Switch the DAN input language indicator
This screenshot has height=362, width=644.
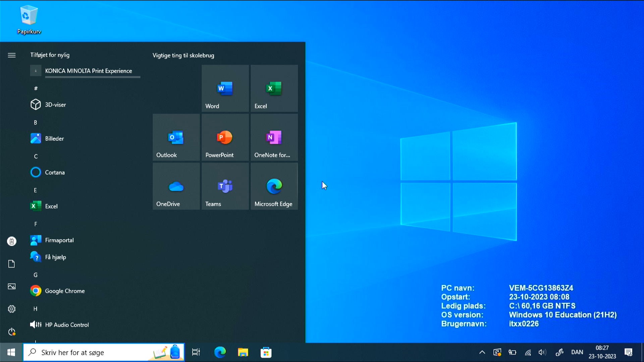[x=577, y=352]
